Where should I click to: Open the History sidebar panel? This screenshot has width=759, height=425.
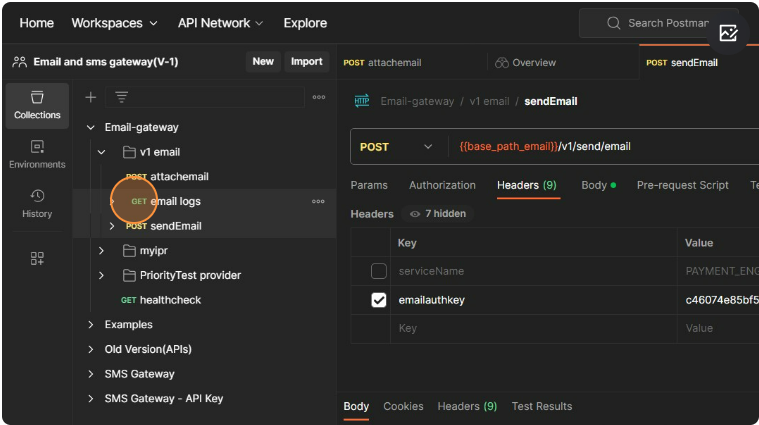[x=37, y=203]
